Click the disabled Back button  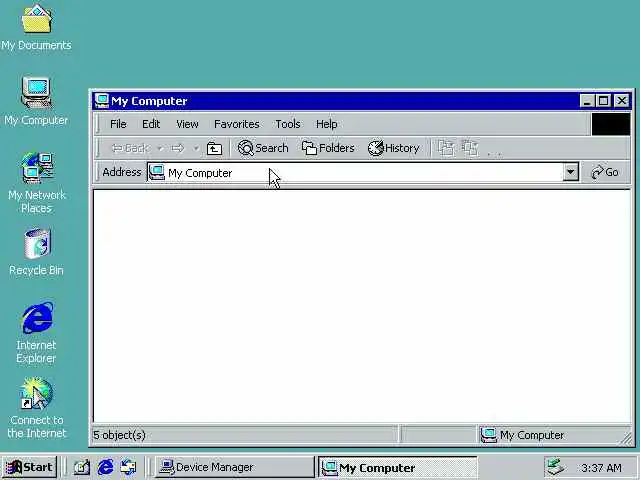point(131,148)
